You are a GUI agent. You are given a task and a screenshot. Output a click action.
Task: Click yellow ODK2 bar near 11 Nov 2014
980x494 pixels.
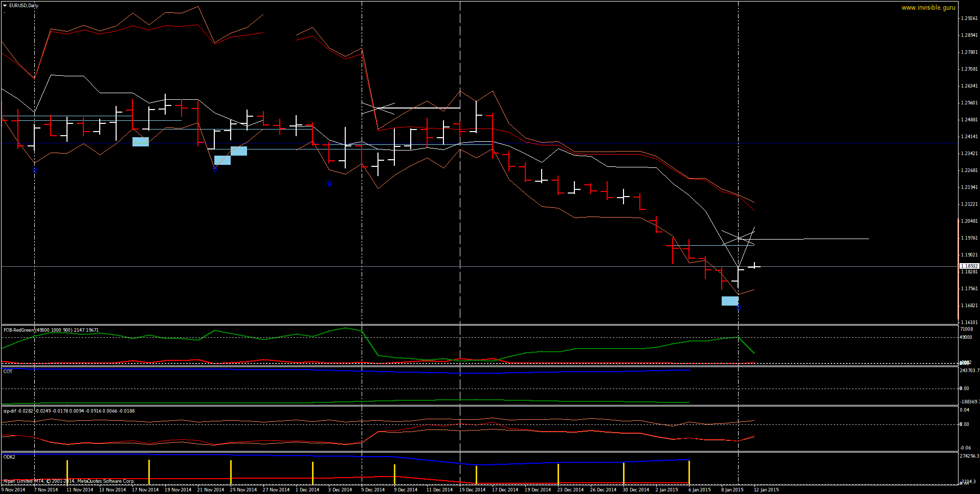pyautogui.click(x=67, y=472)
